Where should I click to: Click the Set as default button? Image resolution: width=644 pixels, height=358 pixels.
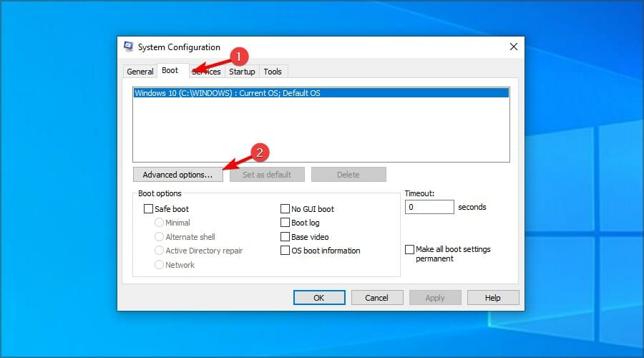[267, 175]
